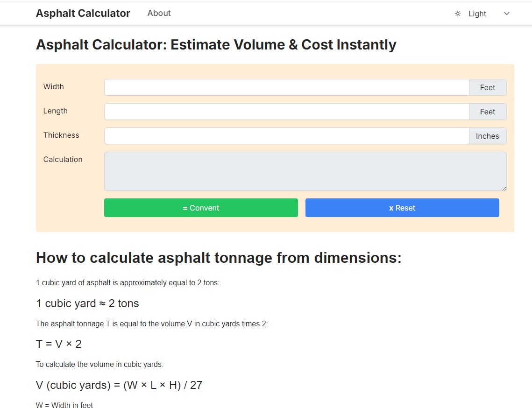The width and height of the screenshot is (532, 408).
Task: Click the Inches unit tag beside Thickness
Action: [x=487, y=136]
